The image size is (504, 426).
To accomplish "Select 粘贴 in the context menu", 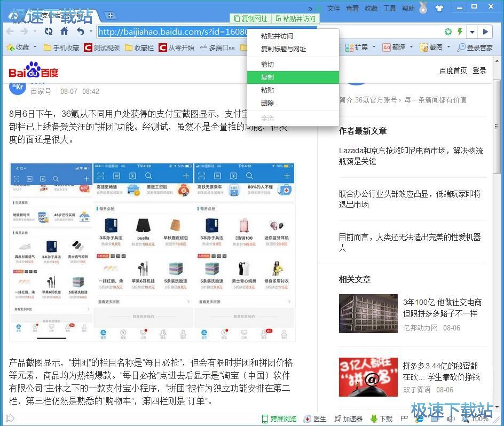I will pyautogui.click(x=293, y=90).
